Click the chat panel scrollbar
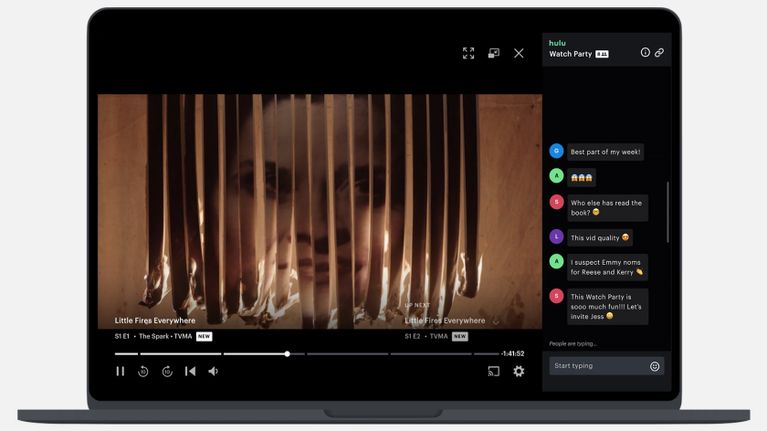 (668, 212)
